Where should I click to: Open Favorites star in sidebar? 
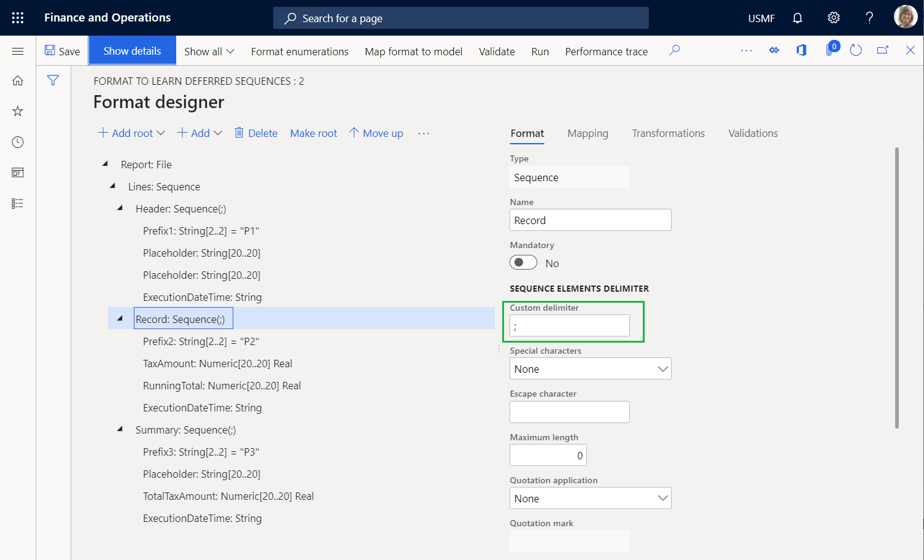(x=18, y=111)
